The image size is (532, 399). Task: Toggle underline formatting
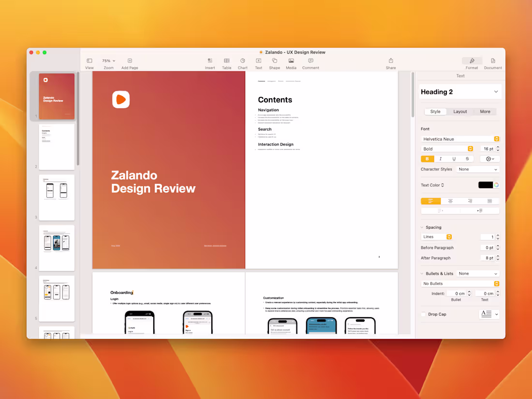coord(454,159)
